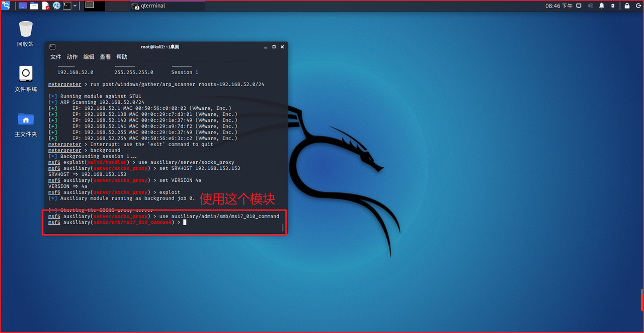Open the file manager panel launcher

[34, 6]
